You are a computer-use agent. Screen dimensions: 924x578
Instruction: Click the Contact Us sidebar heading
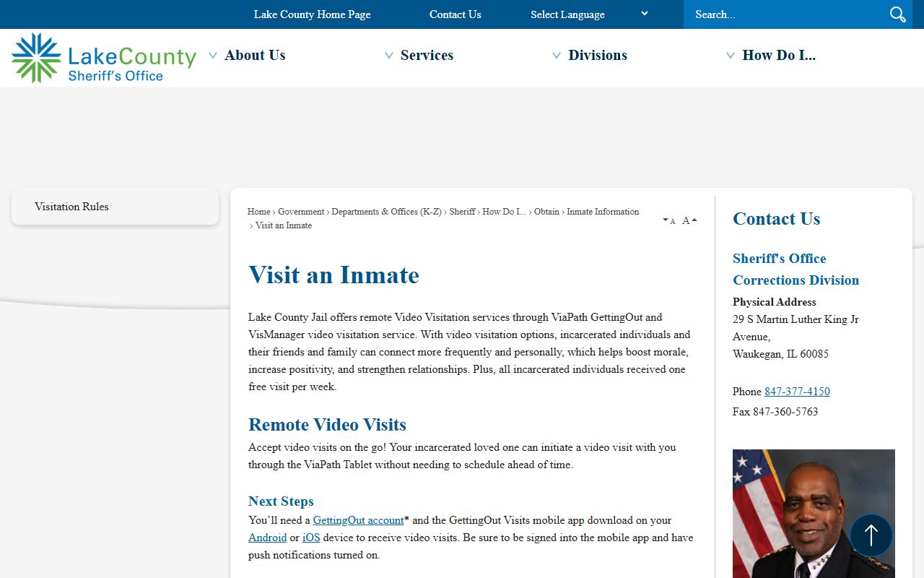pos(776,219)
